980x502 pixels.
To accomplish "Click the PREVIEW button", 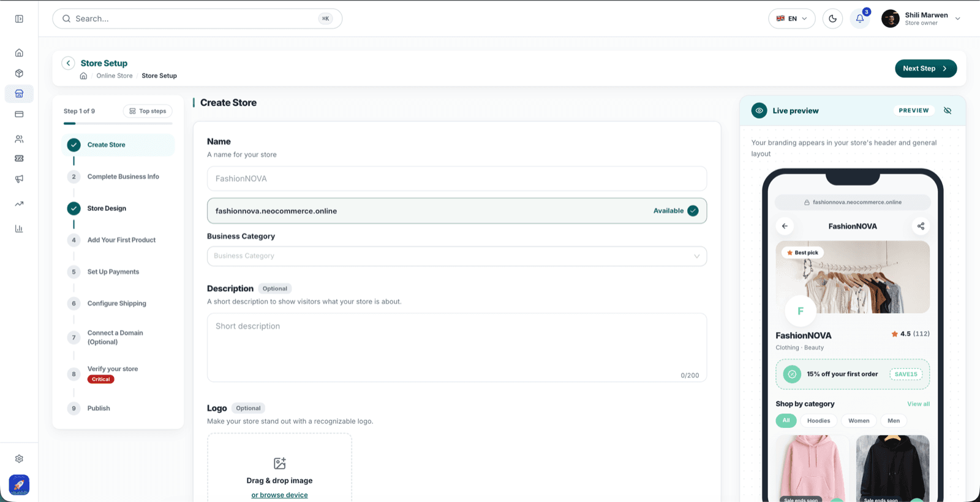I will [x=914, y=110].
